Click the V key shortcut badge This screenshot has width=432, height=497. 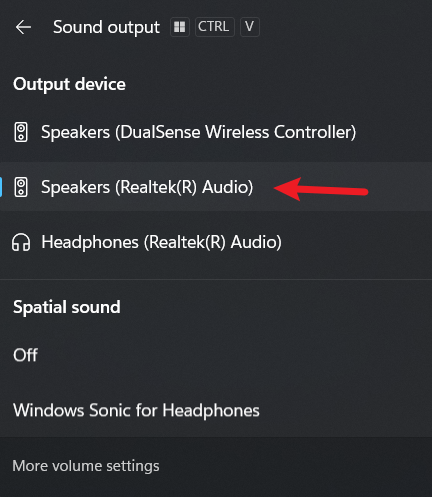pos(250,27)
